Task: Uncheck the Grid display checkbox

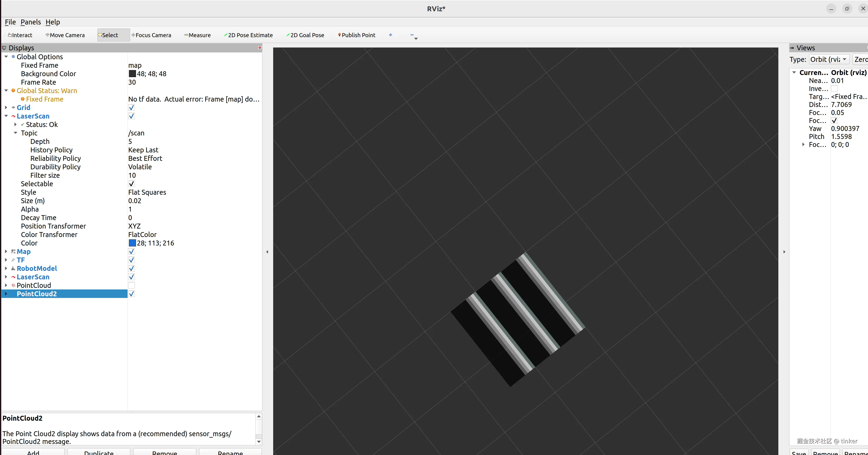Action: point(132,107)
